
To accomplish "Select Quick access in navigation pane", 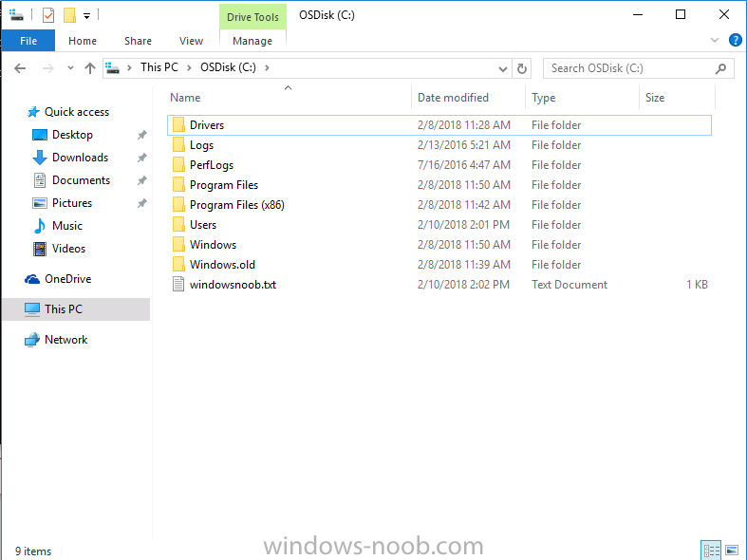I will coord(77,112).
